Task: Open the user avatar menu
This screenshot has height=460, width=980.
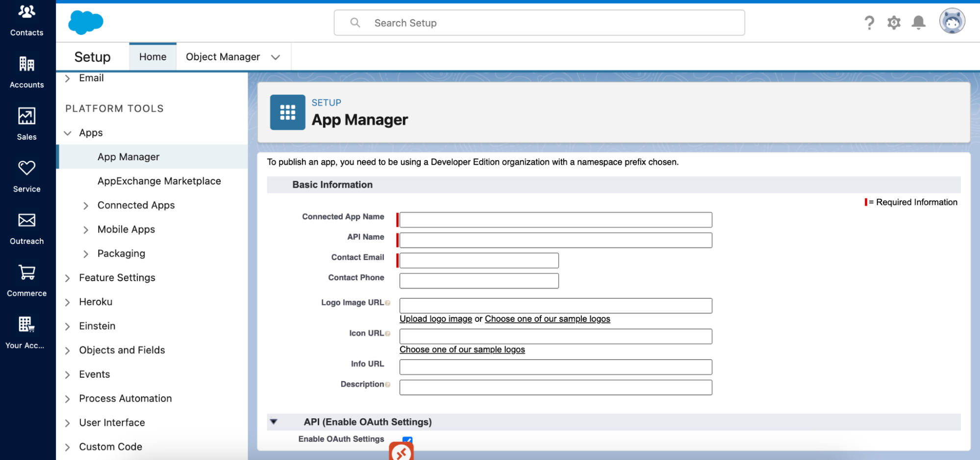Action: point(951,21)
